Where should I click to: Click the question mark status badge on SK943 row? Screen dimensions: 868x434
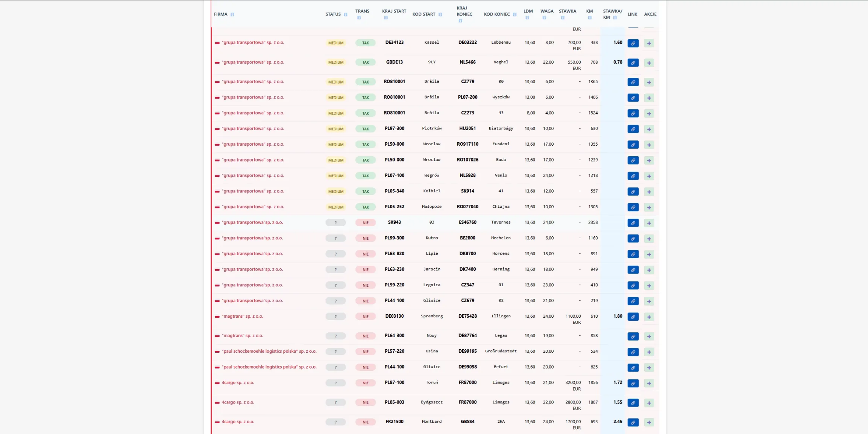[x=335, y=222]
